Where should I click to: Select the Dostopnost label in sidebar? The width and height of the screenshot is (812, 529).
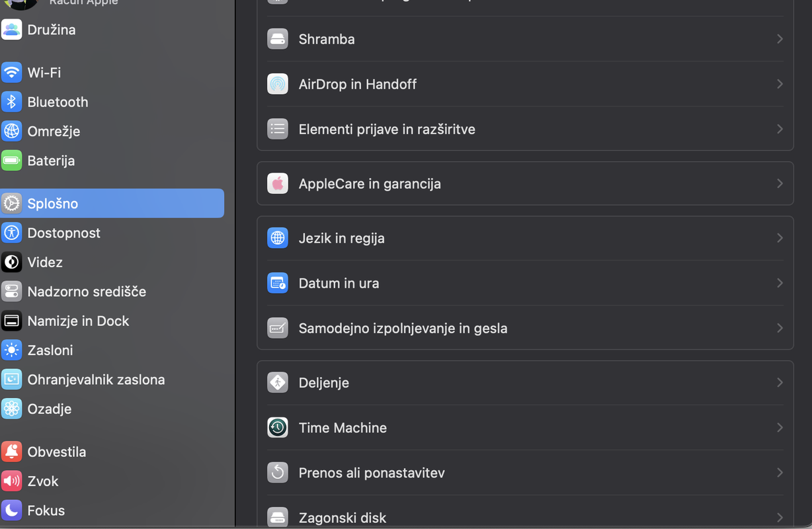point(64,233)
